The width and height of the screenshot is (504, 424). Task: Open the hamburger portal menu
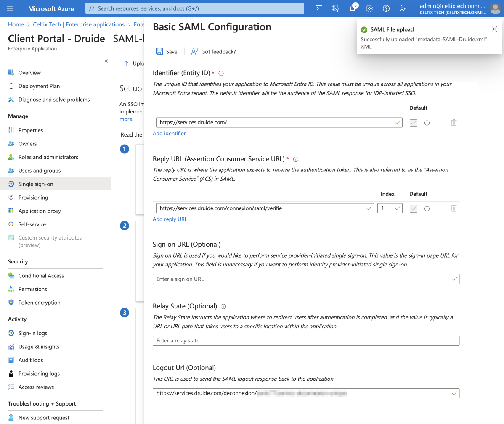coord(10,8)
